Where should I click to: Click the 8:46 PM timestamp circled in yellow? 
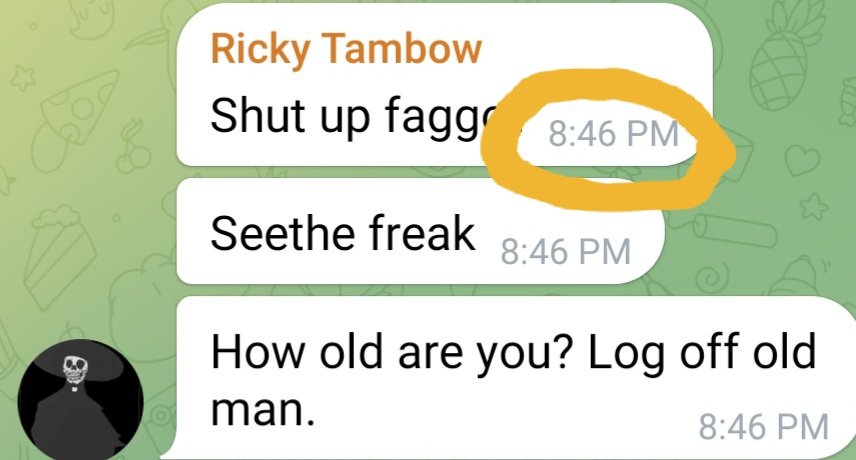613,134
